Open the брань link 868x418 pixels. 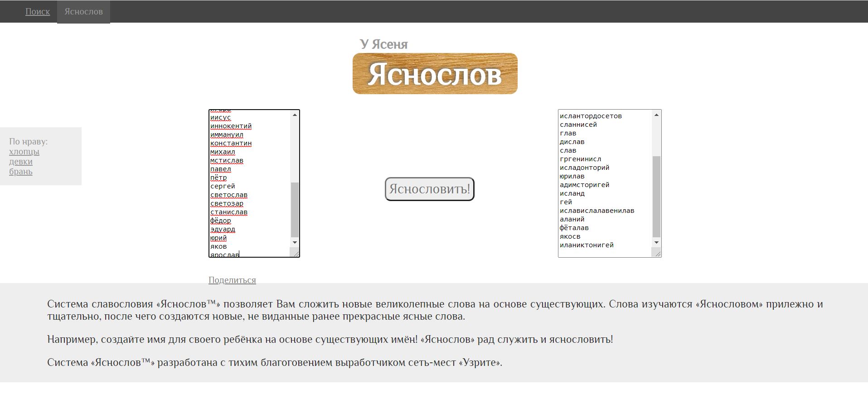pos(20,172)
